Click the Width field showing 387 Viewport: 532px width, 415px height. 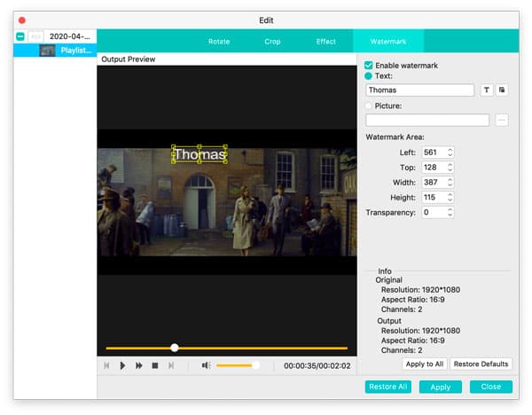coord(434,182)
